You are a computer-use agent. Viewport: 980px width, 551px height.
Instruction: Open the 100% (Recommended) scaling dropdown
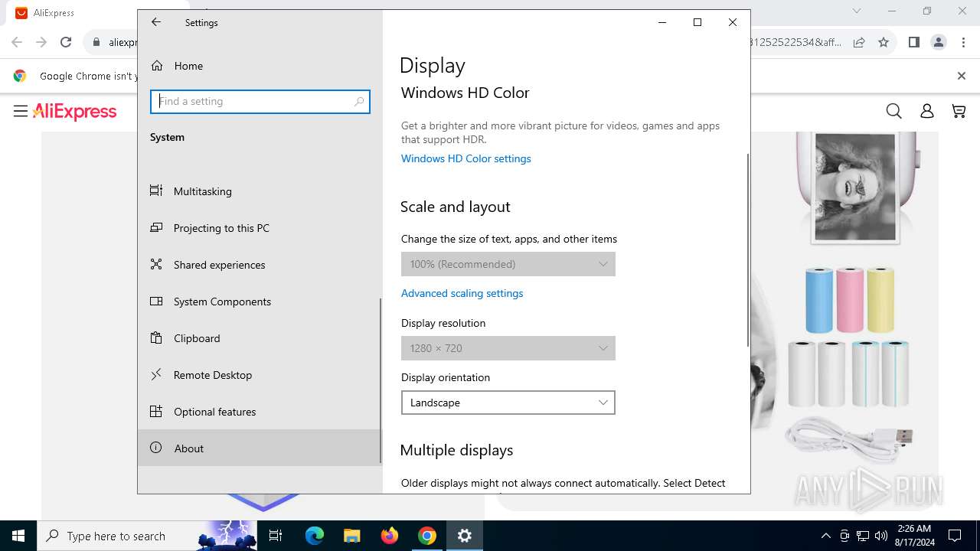[508, 264]
